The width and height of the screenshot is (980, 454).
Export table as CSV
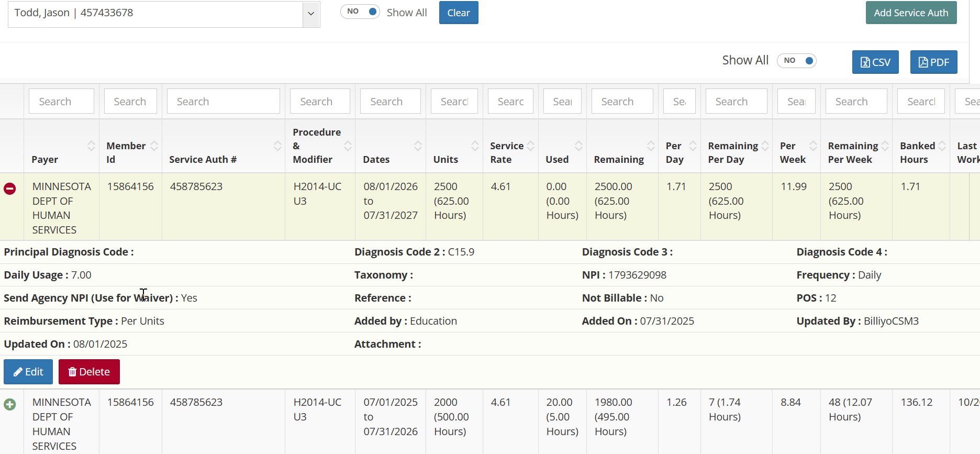[875, 62]
